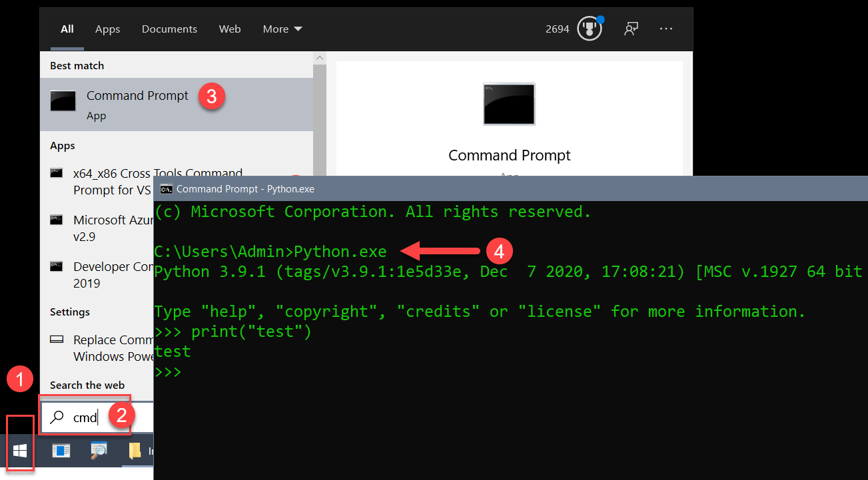Click the Command Prompt title in preview pane
Image resolution: width=868 pixels, height=480 pixels.
click(x=510, y=155)
